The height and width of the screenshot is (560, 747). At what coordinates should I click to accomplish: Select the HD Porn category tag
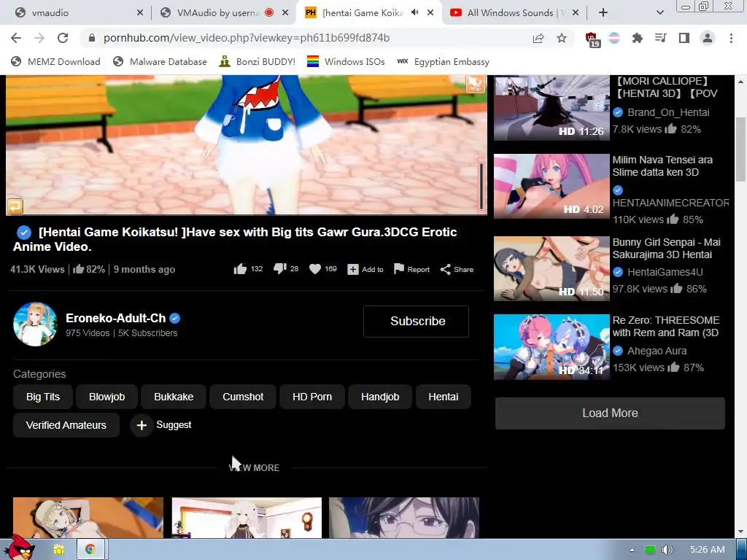pos(312,397)
